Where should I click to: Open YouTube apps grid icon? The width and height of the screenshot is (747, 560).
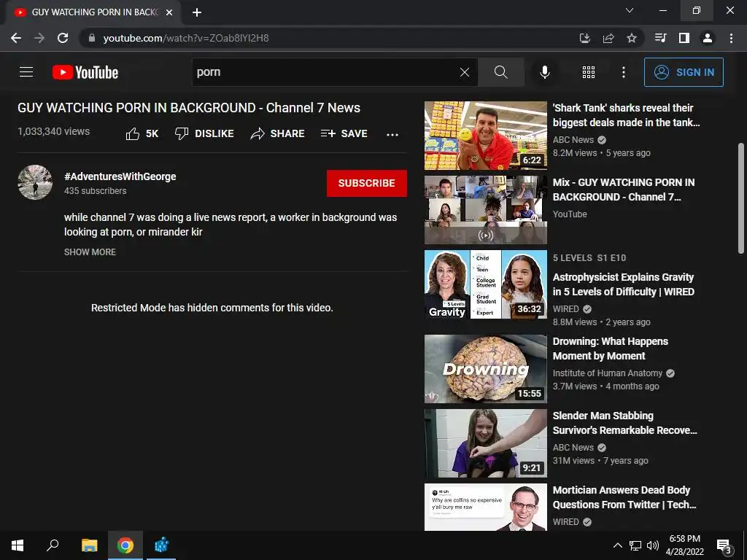point(589,72)
